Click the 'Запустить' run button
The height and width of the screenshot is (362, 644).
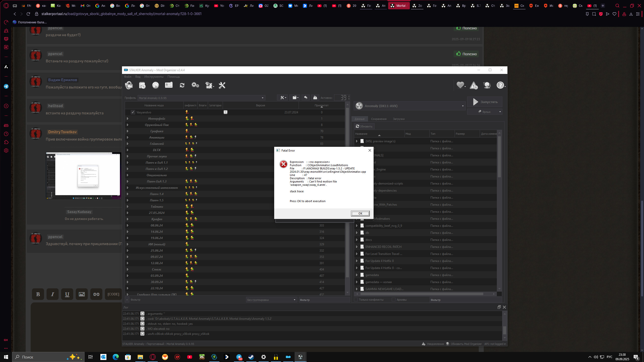pyautogui.click(x=485, y=102)
